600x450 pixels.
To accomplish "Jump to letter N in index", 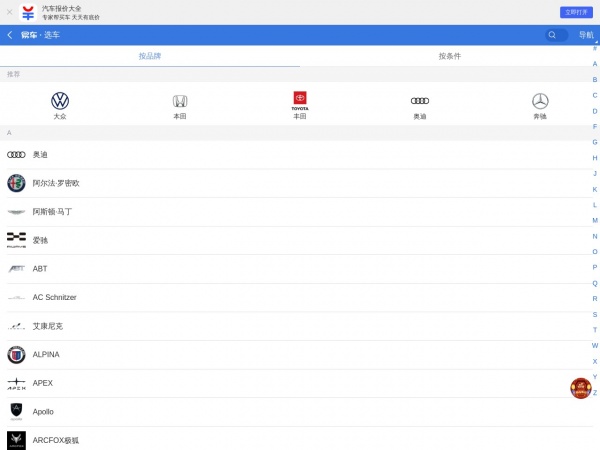I will click(595, 236).
